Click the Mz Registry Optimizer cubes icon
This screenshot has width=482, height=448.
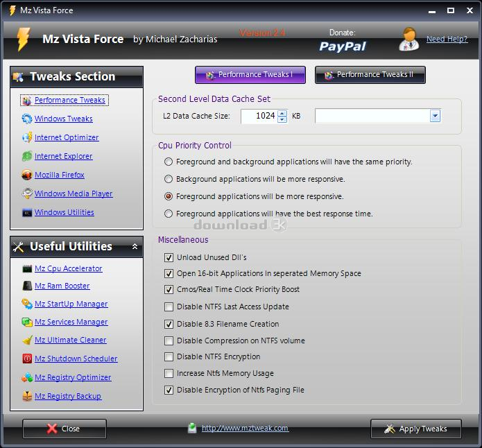click(27, 377)
